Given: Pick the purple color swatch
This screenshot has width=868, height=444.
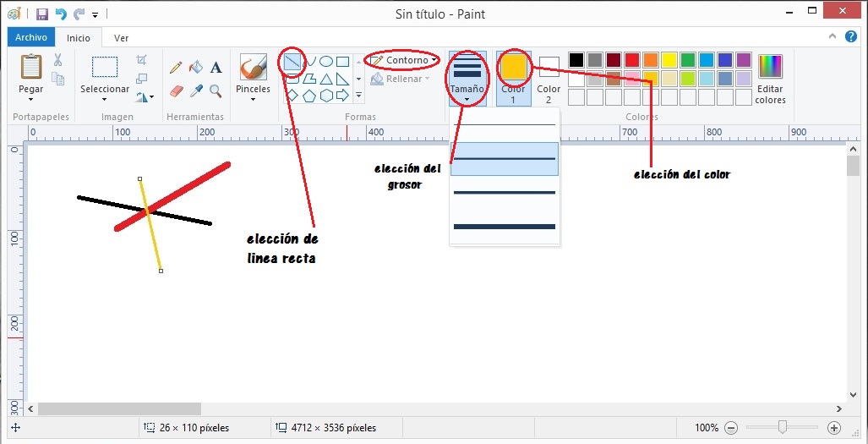Looking at the screenshot, I should pyautogui.click(x=744, y=60).
